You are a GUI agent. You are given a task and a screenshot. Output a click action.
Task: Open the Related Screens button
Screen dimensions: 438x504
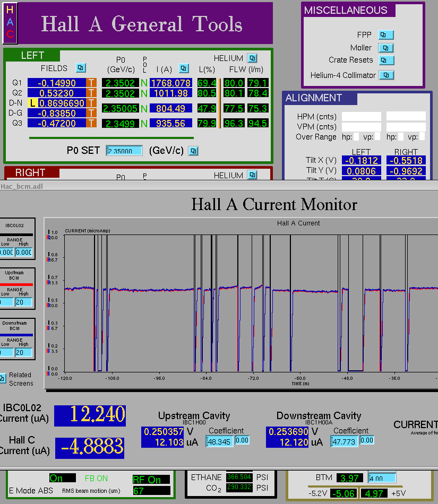tap(3, 379)
